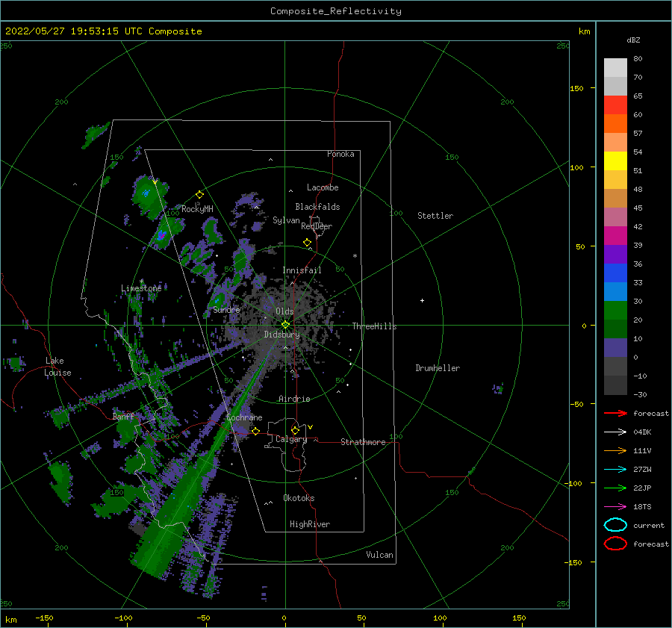Select the Innisfail label
The width and height of the screenshot is (672, 628).
(x=302, y=270)
